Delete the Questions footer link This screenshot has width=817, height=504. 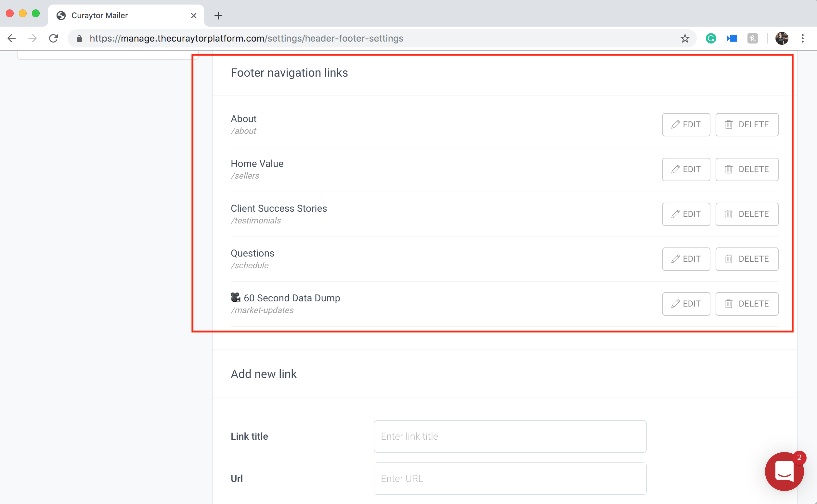coord(746,259)
